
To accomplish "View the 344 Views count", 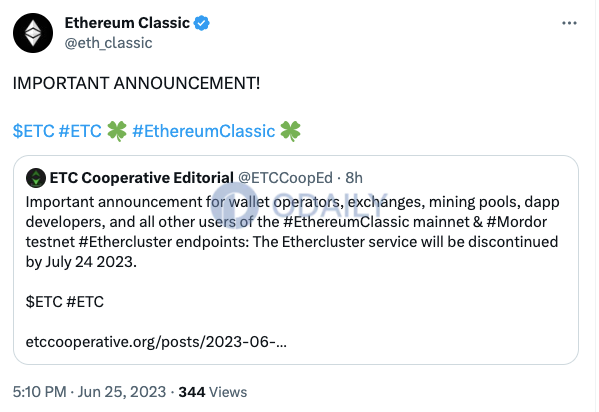I will [213, 392].
